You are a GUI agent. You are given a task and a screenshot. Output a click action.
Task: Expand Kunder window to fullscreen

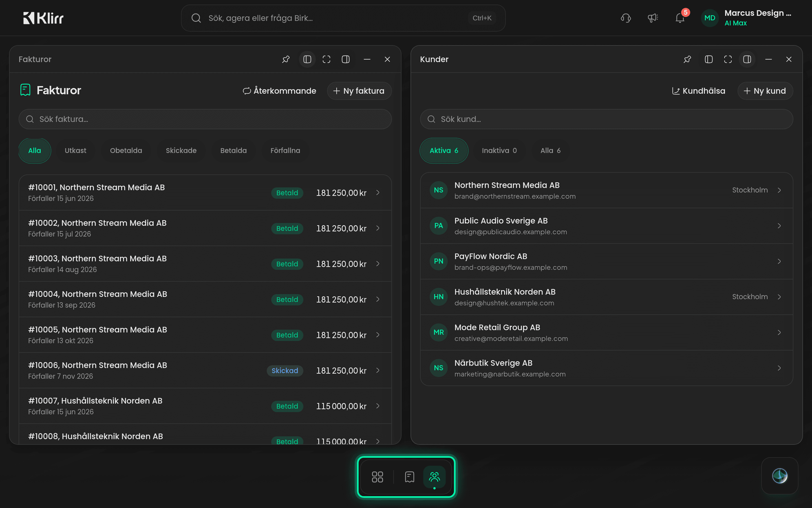coord(728,59)
